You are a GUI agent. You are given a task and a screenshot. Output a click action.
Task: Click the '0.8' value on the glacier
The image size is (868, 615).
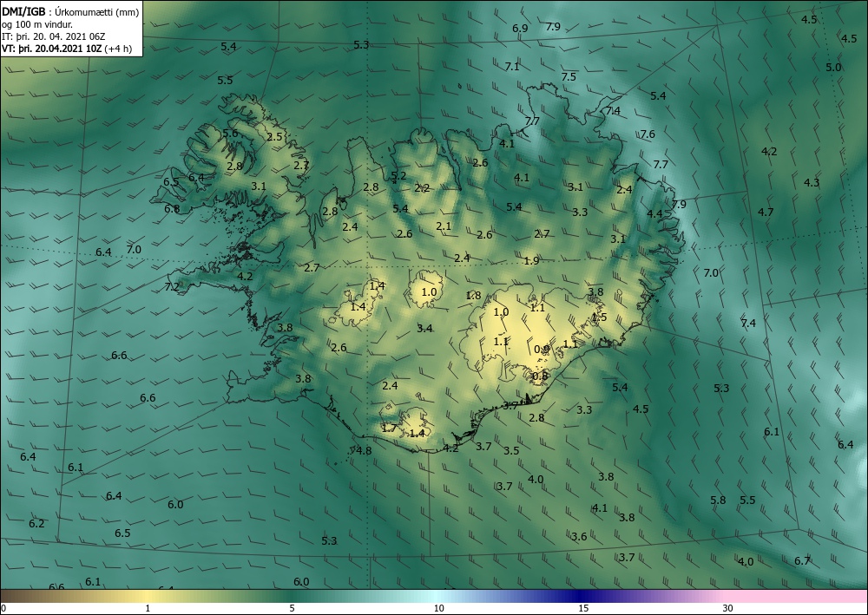coord(540,376)
